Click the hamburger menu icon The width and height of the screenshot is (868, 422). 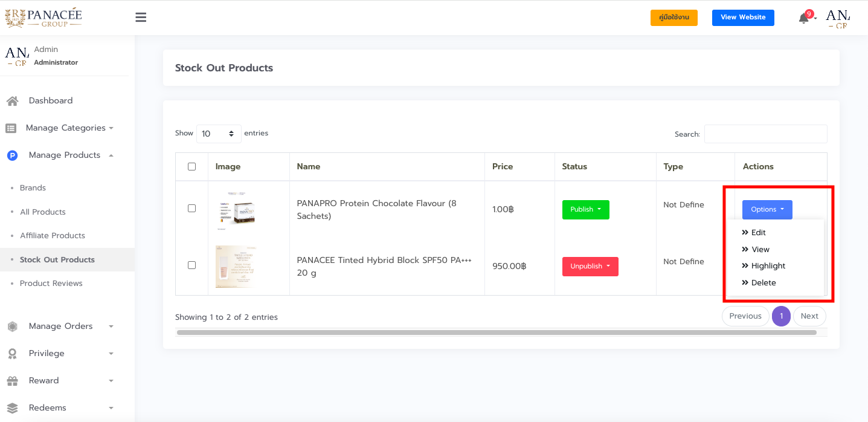(141, 18)
